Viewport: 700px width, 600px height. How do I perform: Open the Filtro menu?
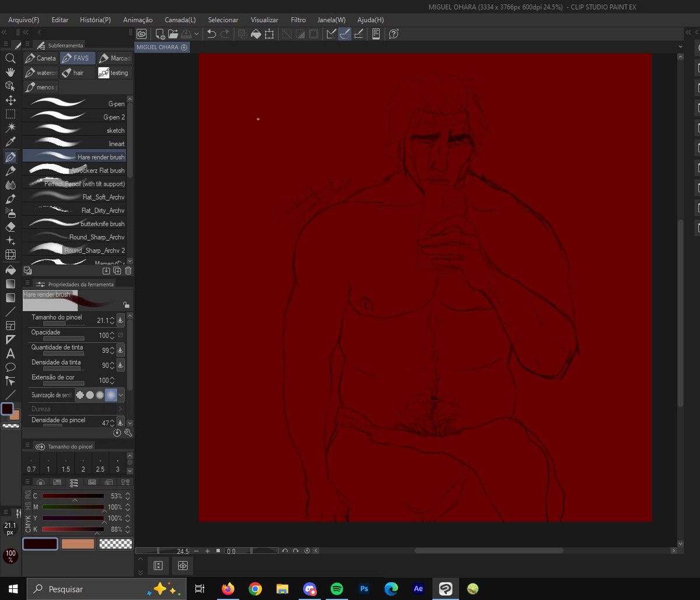coord(298,20)
